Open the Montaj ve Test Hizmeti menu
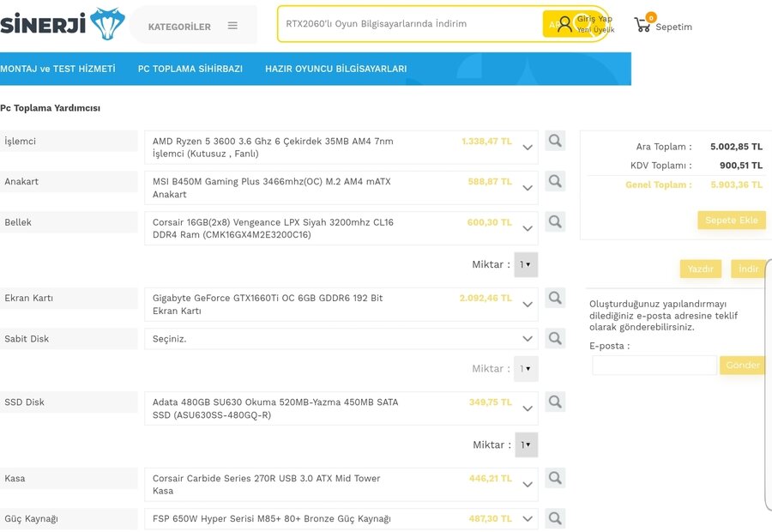 click(x=57, y=69)
